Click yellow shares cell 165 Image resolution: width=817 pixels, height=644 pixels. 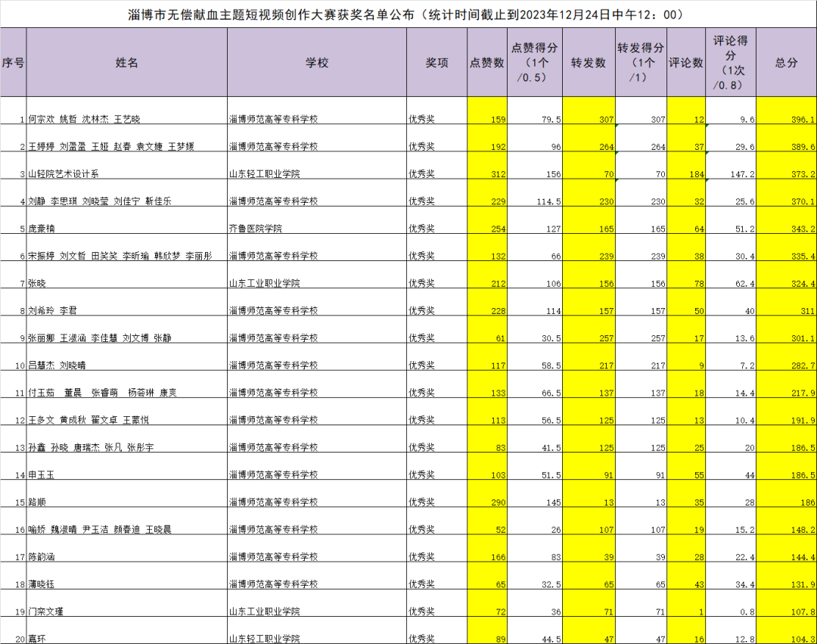[589, 220]
